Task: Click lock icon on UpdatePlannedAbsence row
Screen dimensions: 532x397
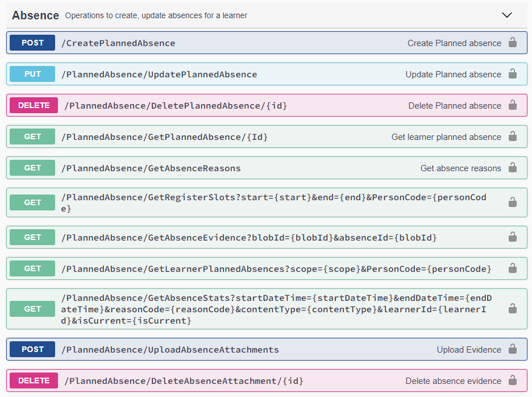Action: tap(513, 74)
